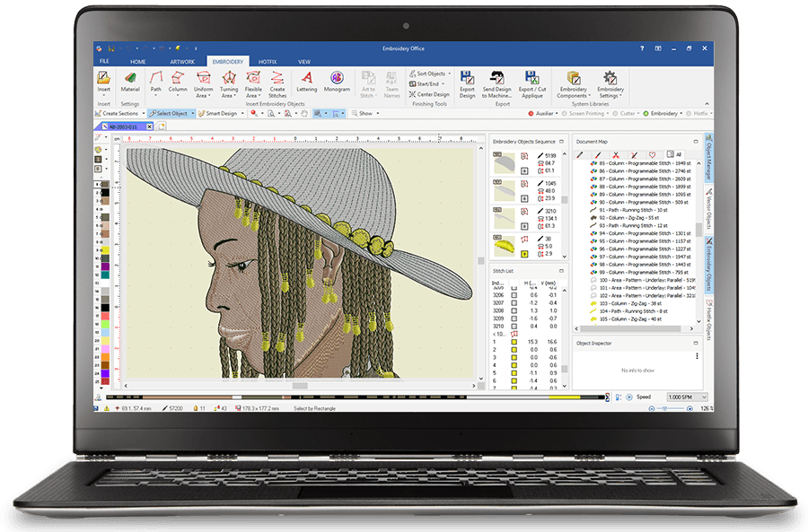Select the Path embroidery tool
Image resolution: width=808 pixels, height=532 pixels.
point(155,82)
